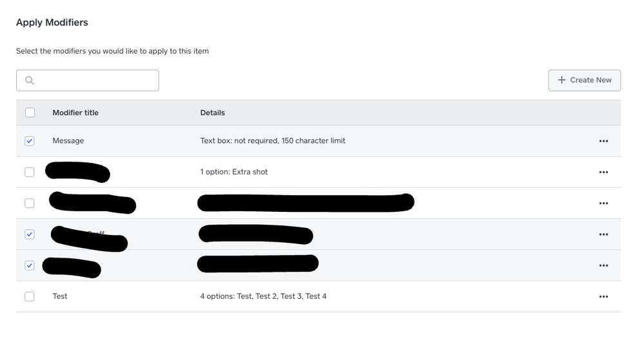Open the ellipsis menu for Extra shot row
644x340 pixels.
(603, 172)
